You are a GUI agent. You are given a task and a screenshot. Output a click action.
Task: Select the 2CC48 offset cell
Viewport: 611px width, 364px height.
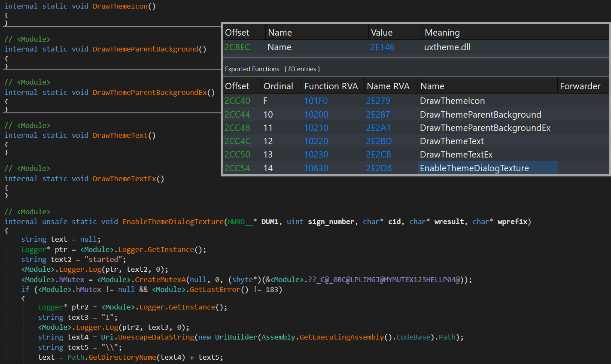click(237, 128)
